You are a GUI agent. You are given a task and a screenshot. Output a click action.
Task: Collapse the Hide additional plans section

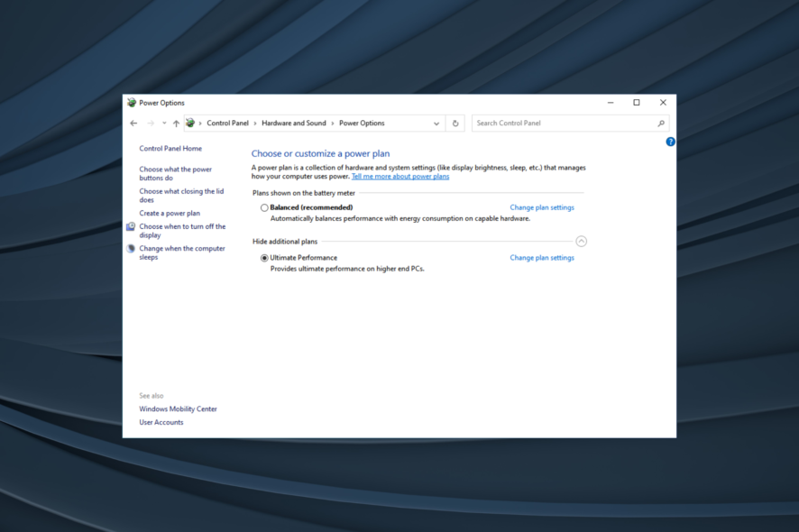point(581,241)
